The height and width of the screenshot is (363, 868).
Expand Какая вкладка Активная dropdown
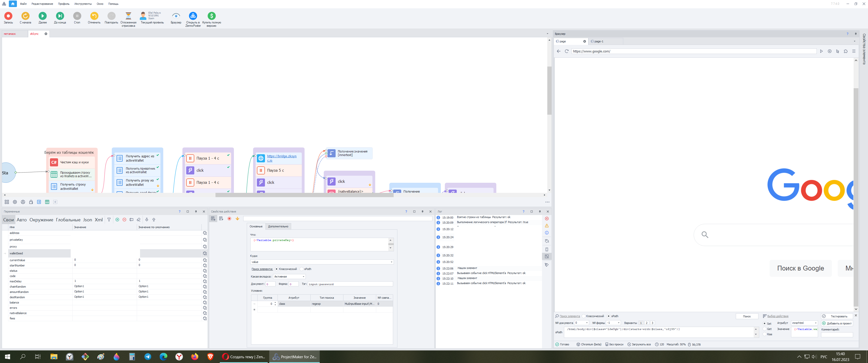pyautogui.click(x=303, y=277)
